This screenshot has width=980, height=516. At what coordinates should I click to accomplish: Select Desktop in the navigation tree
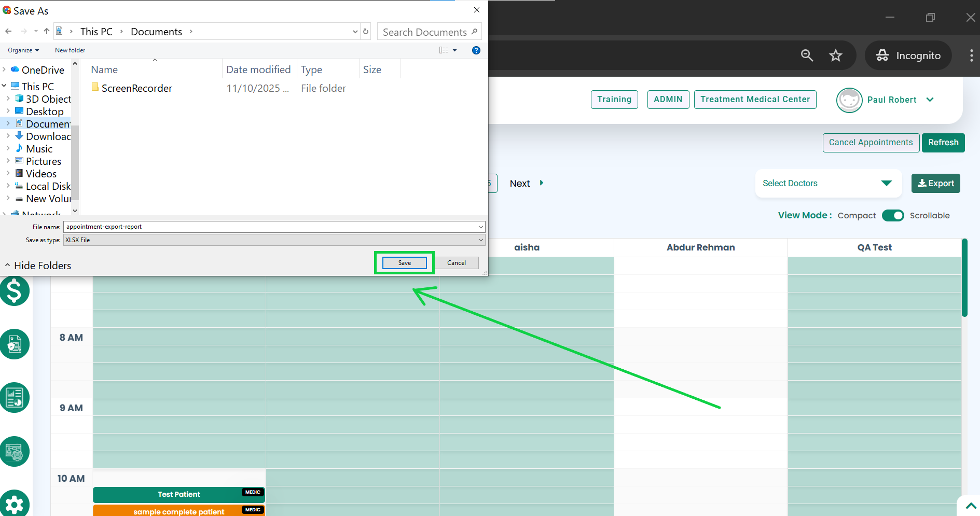click(x=45, y=111)
